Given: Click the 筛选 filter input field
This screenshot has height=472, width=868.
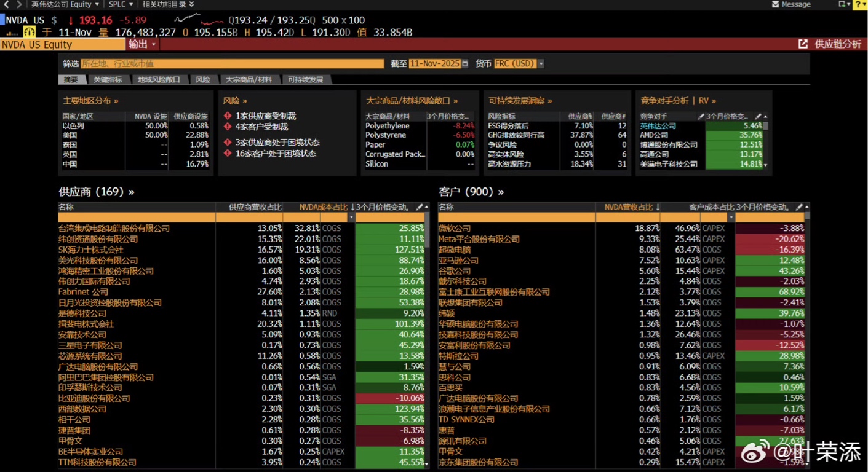Looking at the screenshot, I should click(x=232, y=64).
